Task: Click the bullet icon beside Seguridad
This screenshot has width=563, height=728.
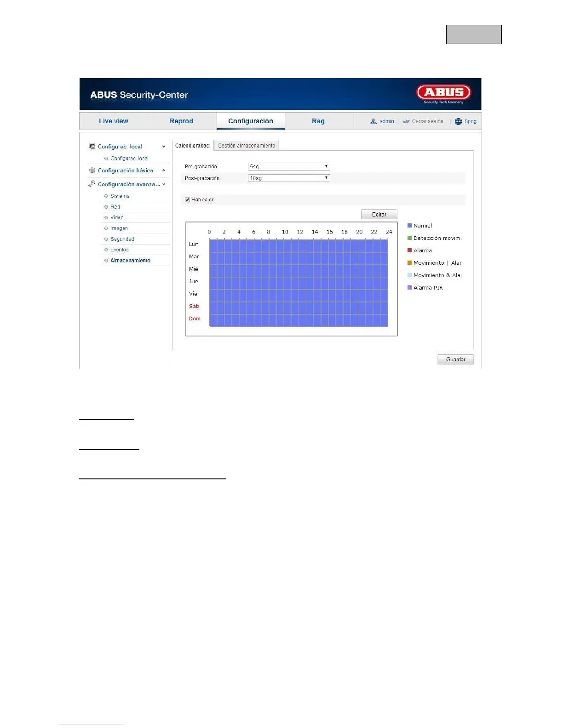Action: pyautogui.click(x=106, y=239)
